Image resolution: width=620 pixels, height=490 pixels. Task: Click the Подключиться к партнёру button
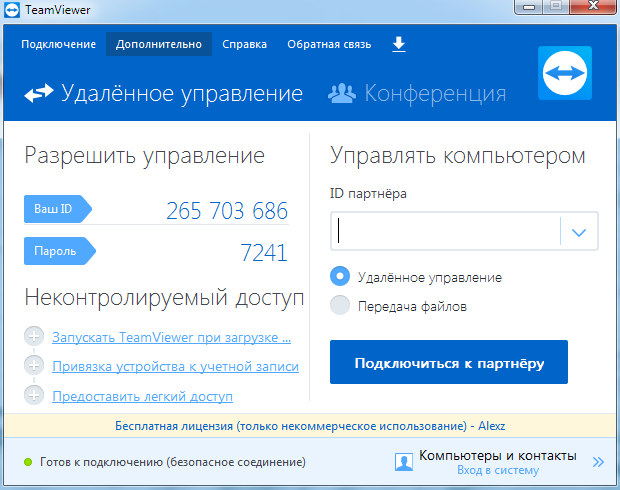click(449, 362)
